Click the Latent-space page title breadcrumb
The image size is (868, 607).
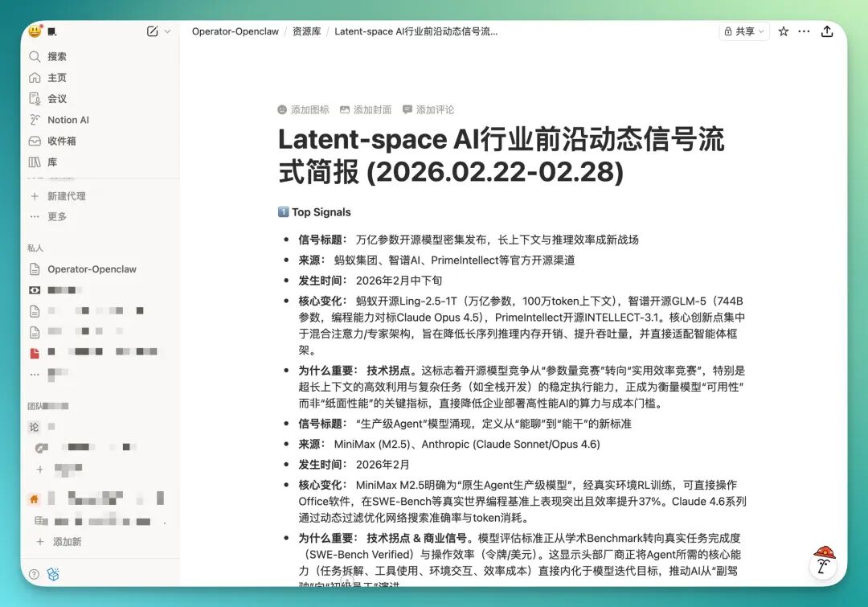(416, 31)
